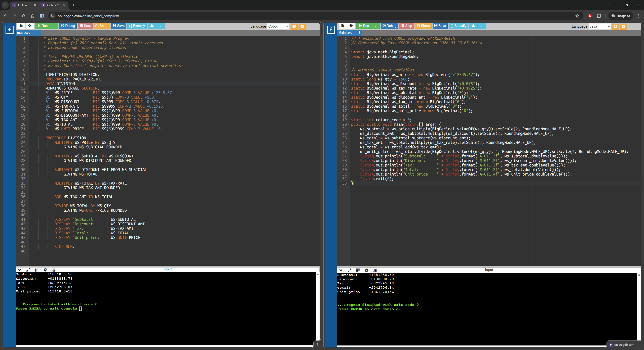
Task: Switch to the second Online Compiler browser tab
Action: 54,5
